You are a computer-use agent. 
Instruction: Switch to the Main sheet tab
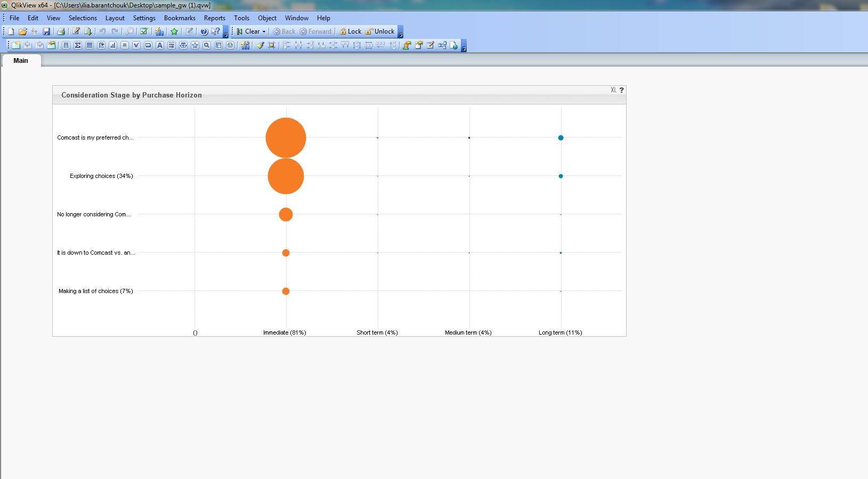pos(21,60)
